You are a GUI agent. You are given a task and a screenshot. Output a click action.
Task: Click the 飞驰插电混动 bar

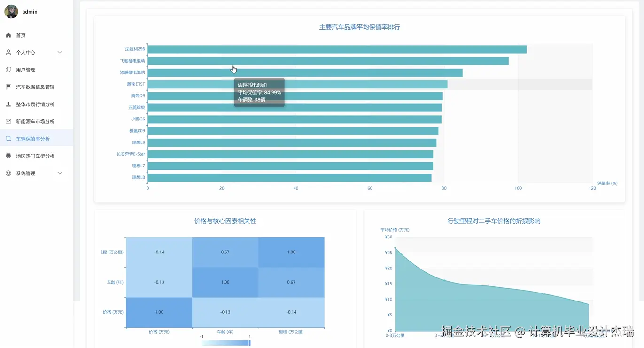coord(328,61)
